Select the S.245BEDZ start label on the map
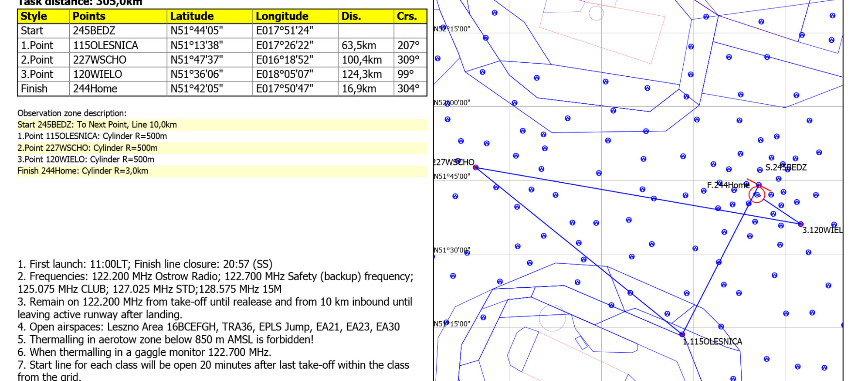This screenshot has height=381, width=868. point(786,167)
